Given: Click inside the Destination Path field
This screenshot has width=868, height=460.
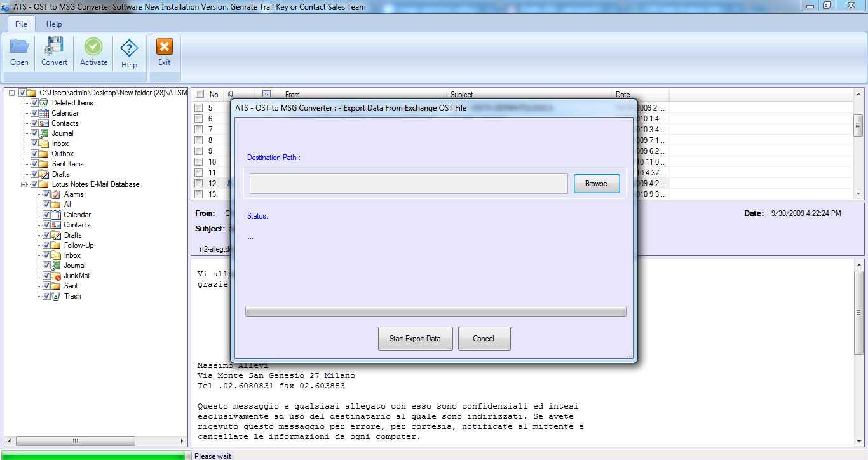Looking at the screenshot, I should coord(409,184).
